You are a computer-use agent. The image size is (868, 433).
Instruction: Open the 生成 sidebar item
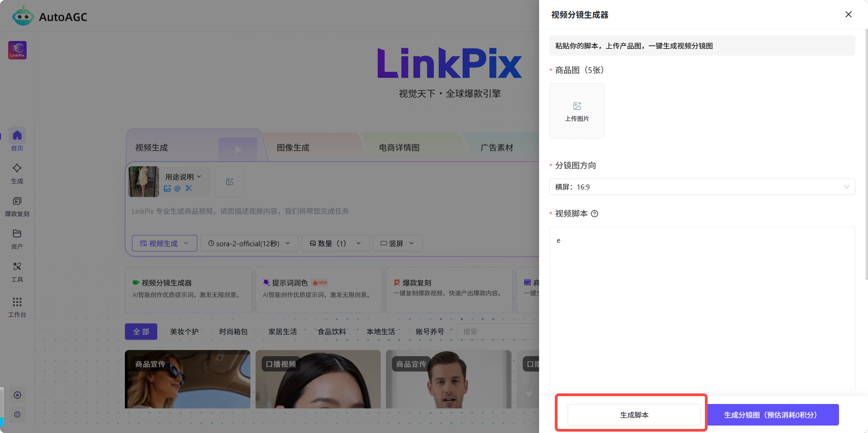(x=17, y=173)
